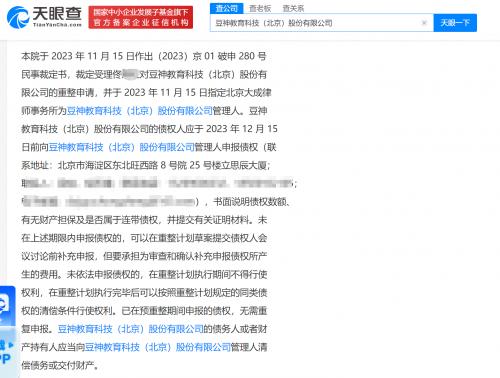Clear the search field with the X icon

[424, 23]
